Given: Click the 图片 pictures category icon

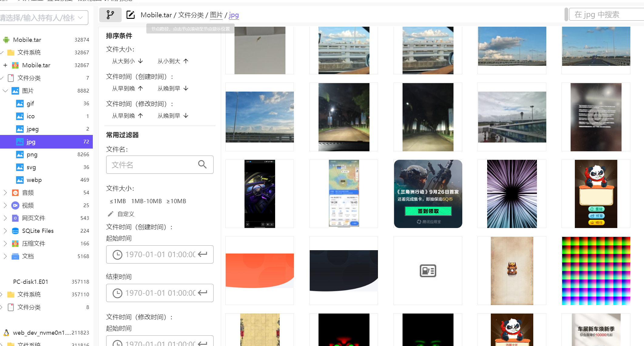Looking at the screenshot, I should [15, 91].
